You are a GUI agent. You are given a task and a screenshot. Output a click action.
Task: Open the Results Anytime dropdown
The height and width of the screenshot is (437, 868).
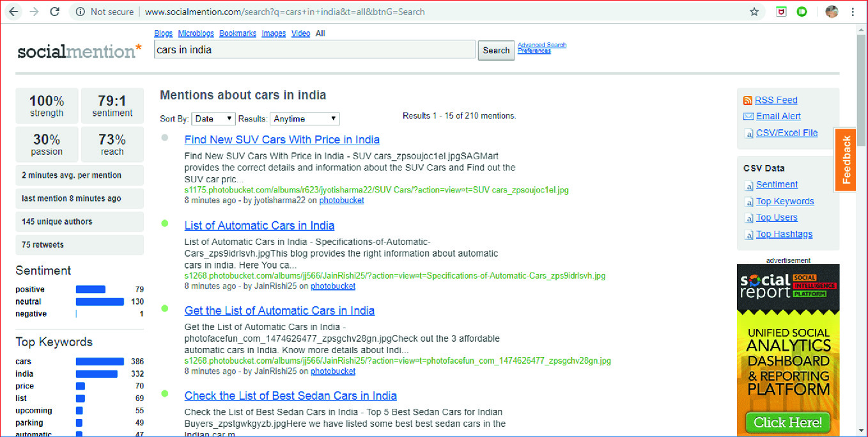pyautogui.click(x=305, y=119)
